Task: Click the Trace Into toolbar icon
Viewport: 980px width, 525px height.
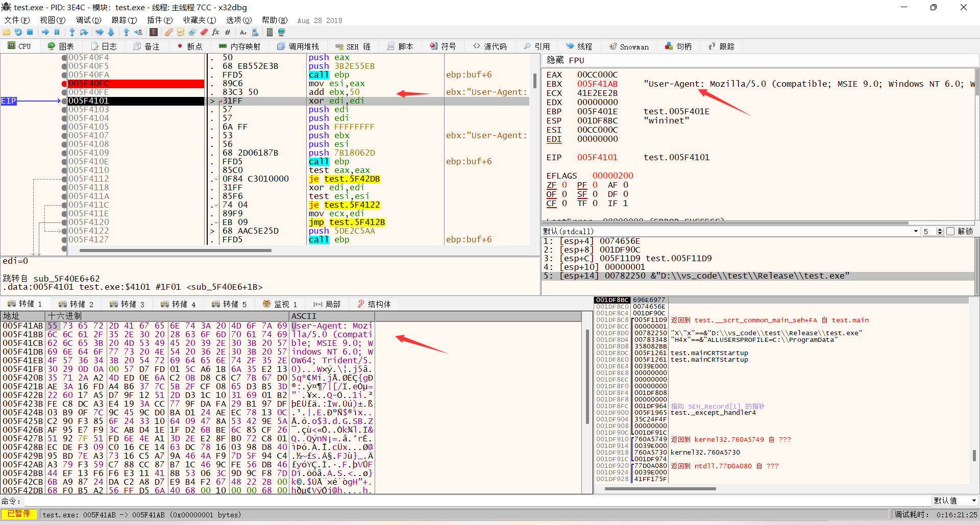Action: 100,32
